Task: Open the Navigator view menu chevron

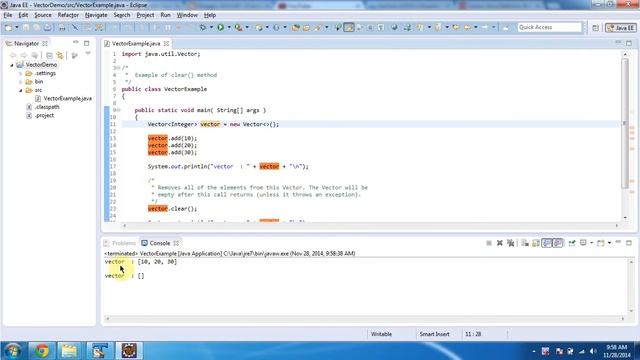Action: 88,54
